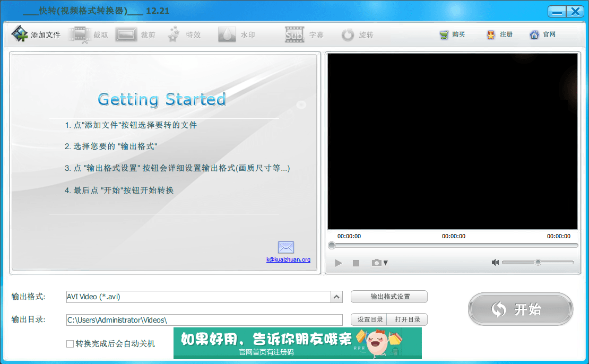This screenshot has height=364, width=589.
Task: Click step 4 '最后点 开始' instruction text
Action: coord(119,190)
